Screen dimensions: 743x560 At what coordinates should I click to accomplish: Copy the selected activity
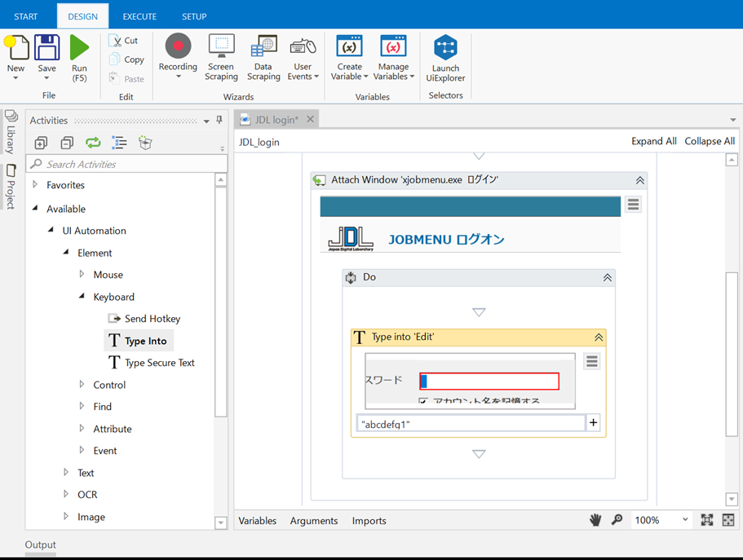coord(127,60)
